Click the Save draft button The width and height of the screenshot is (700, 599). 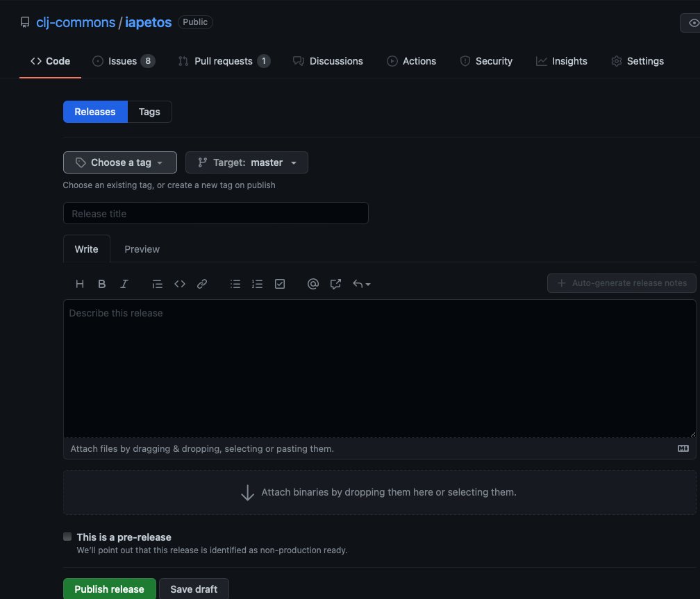(x=194, y=589)
